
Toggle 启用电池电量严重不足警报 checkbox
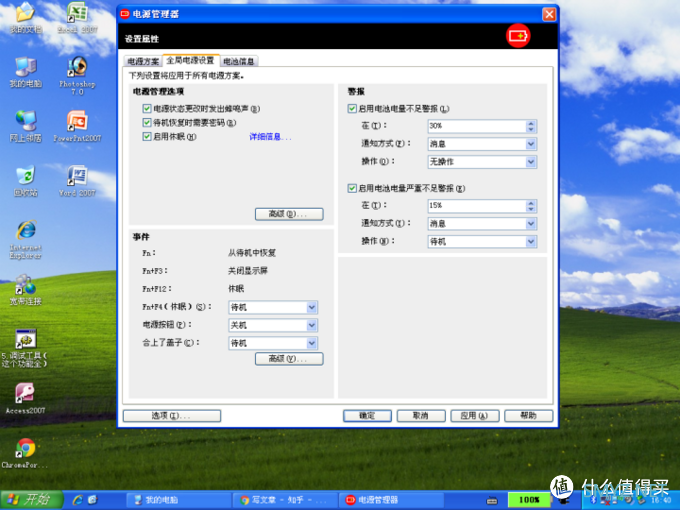[352, 188]
